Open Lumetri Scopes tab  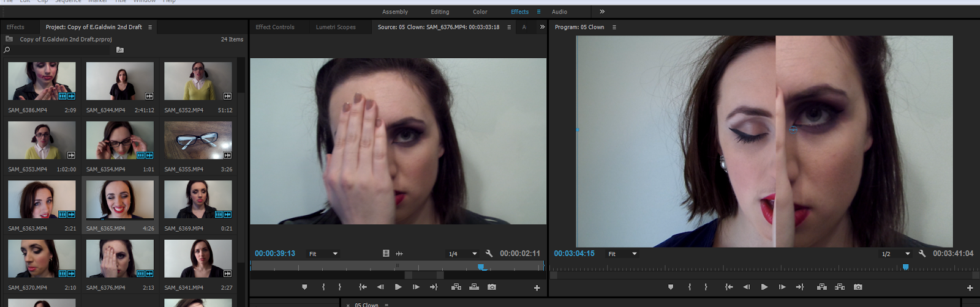pos(336,27)
